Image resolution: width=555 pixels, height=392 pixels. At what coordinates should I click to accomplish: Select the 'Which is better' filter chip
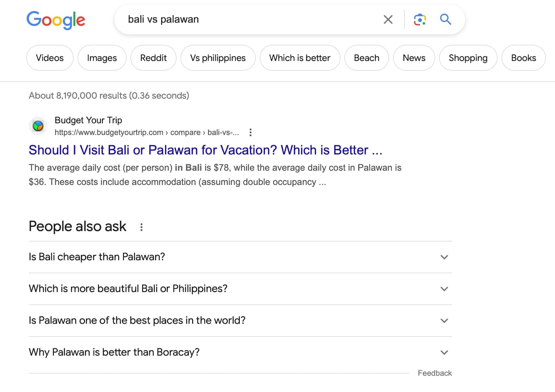click(300, 58)
